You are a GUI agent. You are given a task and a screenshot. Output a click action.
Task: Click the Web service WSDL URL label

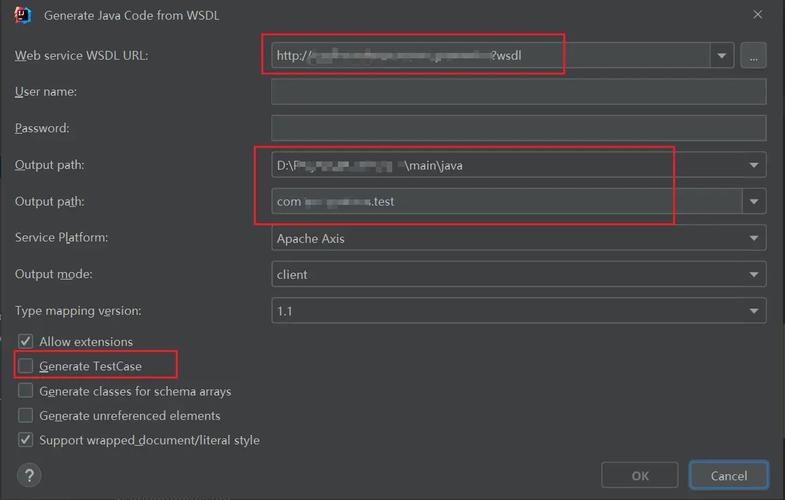point(82,56)
